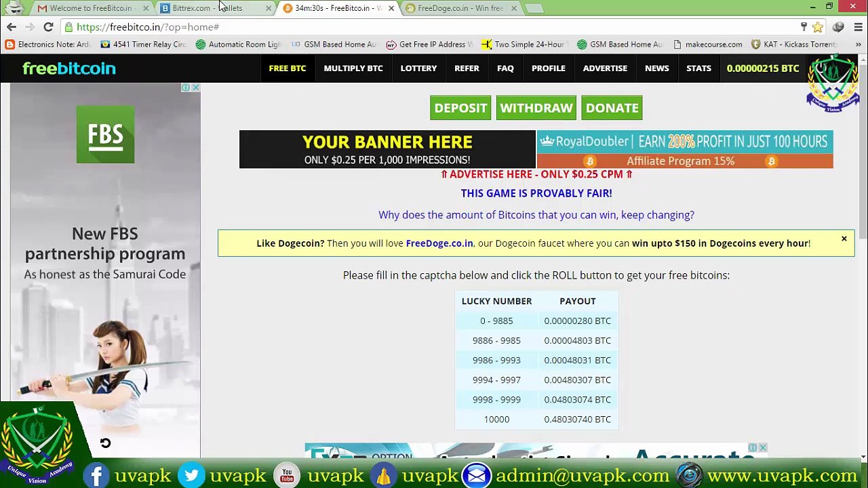Click payout 0.00000280 BTC cell
Screen dimensions: 868x488
[x=577, y=321]
